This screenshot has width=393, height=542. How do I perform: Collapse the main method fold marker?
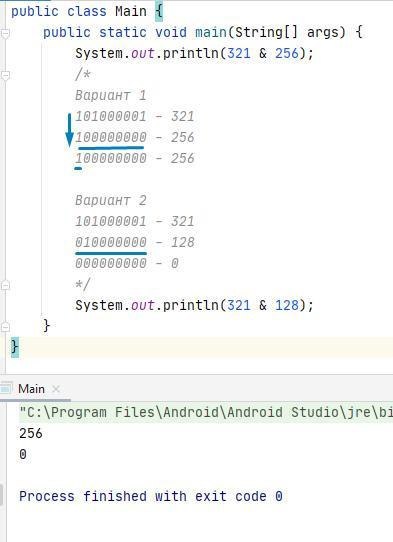coord(5,33)
